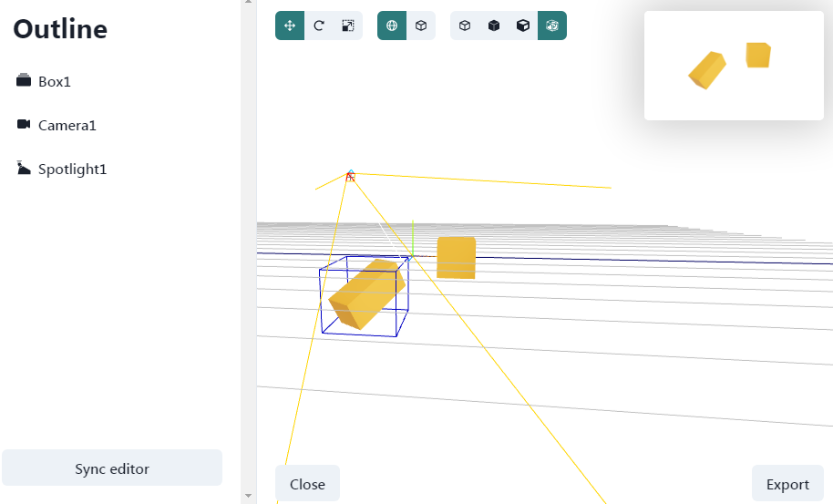Click the Box1 icon in the outline
The image size is (833, 504).
tap(24, 80)
